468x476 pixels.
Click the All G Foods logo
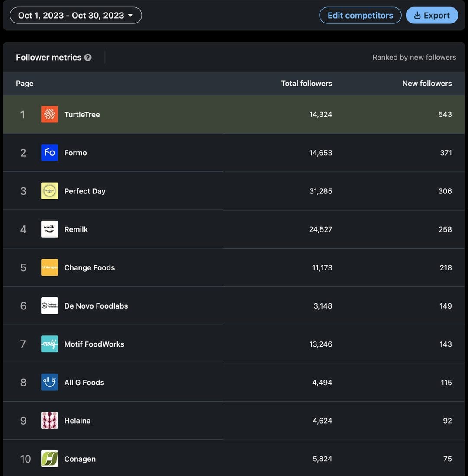(49, 382)
